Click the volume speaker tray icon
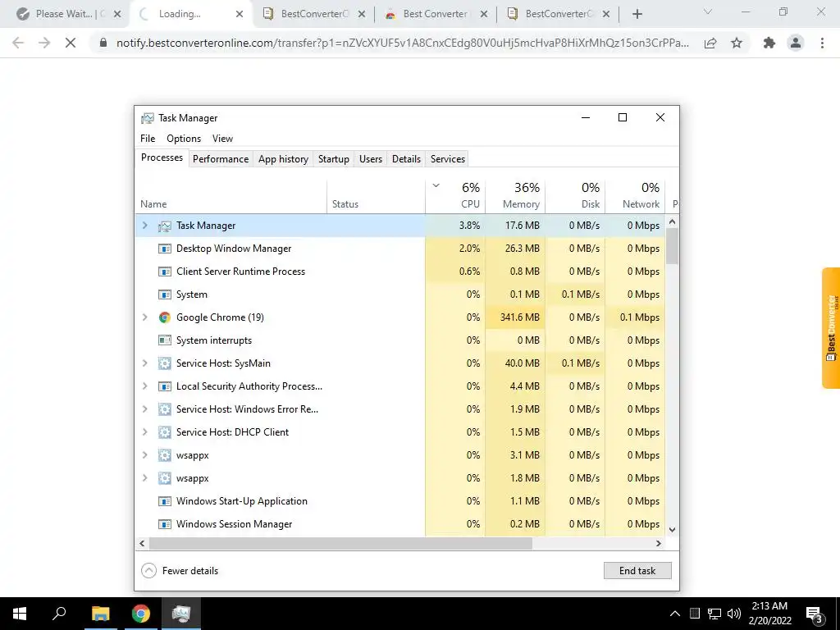 (734, 614)
